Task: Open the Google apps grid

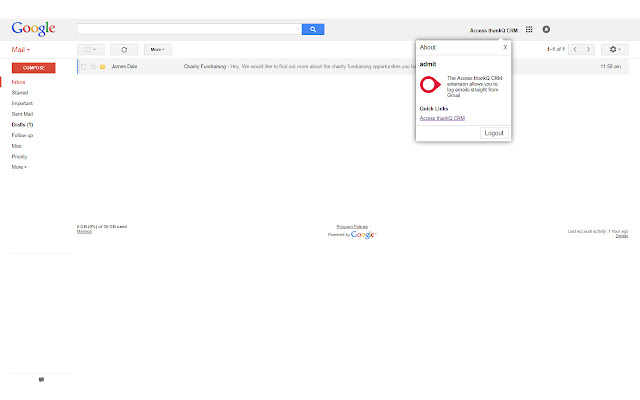Action: click(529, 29)
